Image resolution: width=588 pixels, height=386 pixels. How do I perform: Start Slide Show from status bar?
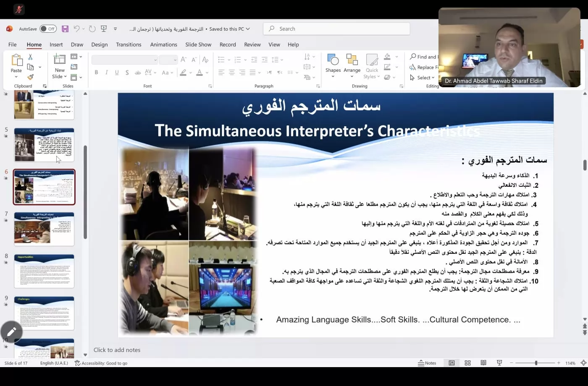(499, 363)
